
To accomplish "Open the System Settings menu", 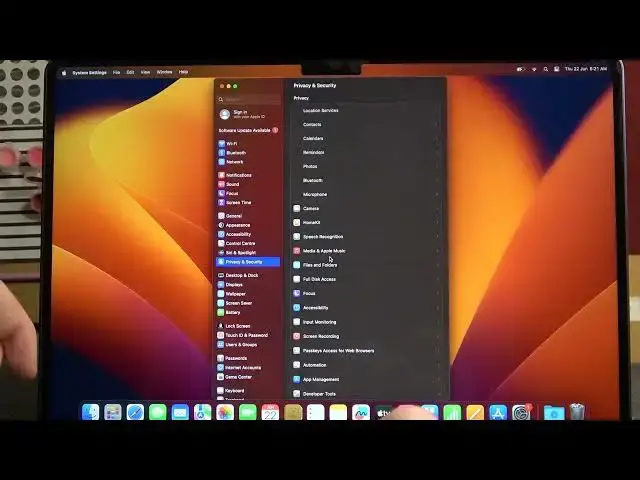I will tap(89, 73).
